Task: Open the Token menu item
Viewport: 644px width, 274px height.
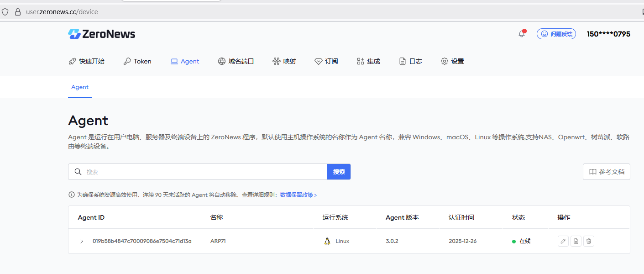Action: 137,61
